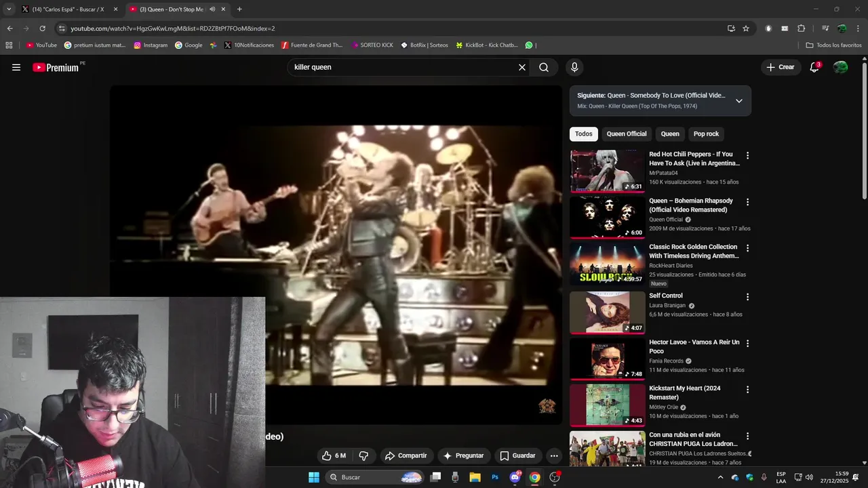This screenshot has height=488, width=868.
Task: Select the Todos filter chip
Action: [584, 134]
